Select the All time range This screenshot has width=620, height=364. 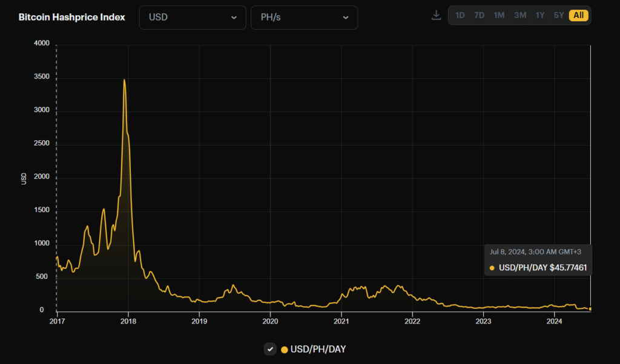tap(578, 15)
